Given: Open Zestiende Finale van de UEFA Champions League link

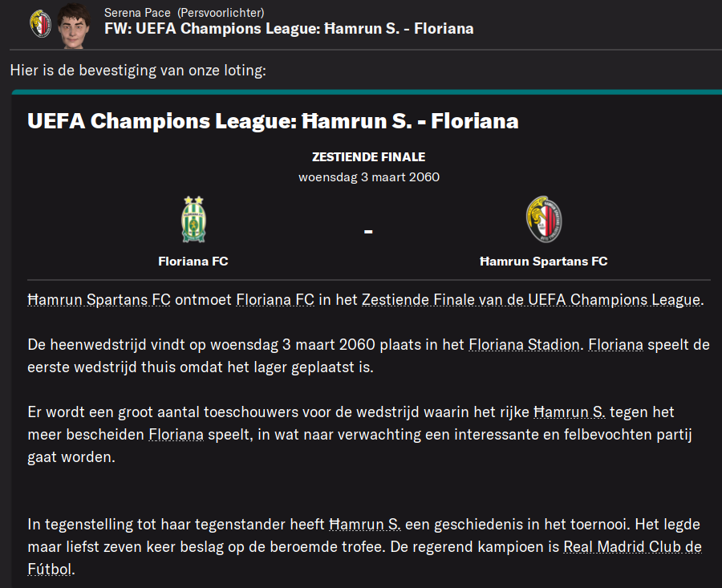Looking at the screenshot, I should tap(531, 300).
